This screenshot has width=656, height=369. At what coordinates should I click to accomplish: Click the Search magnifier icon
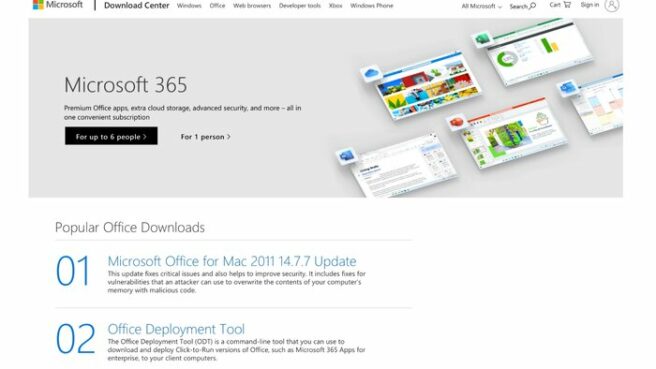click(533, 6)
